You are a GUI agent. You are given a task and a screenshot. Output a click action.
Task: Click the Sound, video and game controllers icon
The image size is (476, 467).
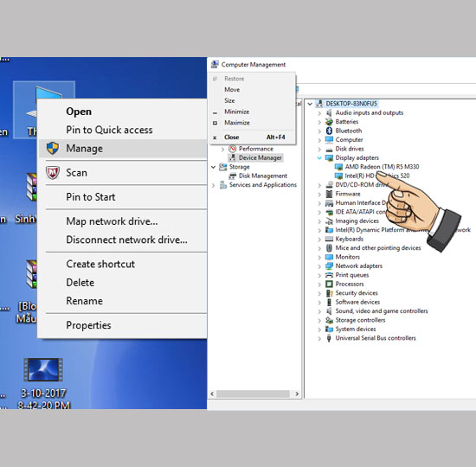point(329,311)
